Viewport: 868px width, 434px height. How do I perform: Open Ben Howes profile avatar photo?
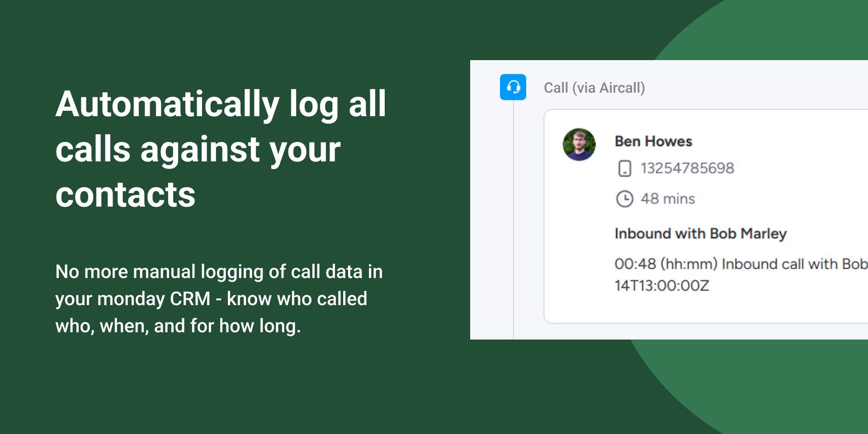(x=579, y=145)
